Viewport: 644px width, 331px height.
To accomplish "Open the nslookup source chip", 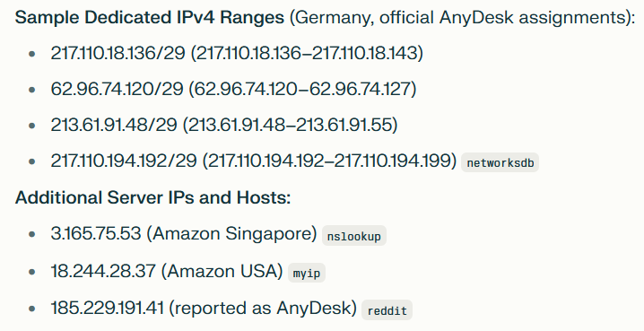I will 354,236.
